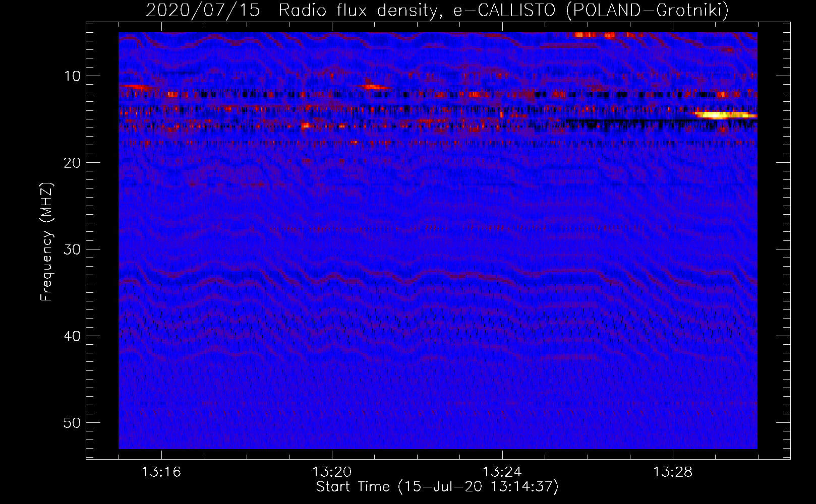The image size is (816, 504).
Task: Click the 13:20 time tick label
Action: (x=332, y=472)
